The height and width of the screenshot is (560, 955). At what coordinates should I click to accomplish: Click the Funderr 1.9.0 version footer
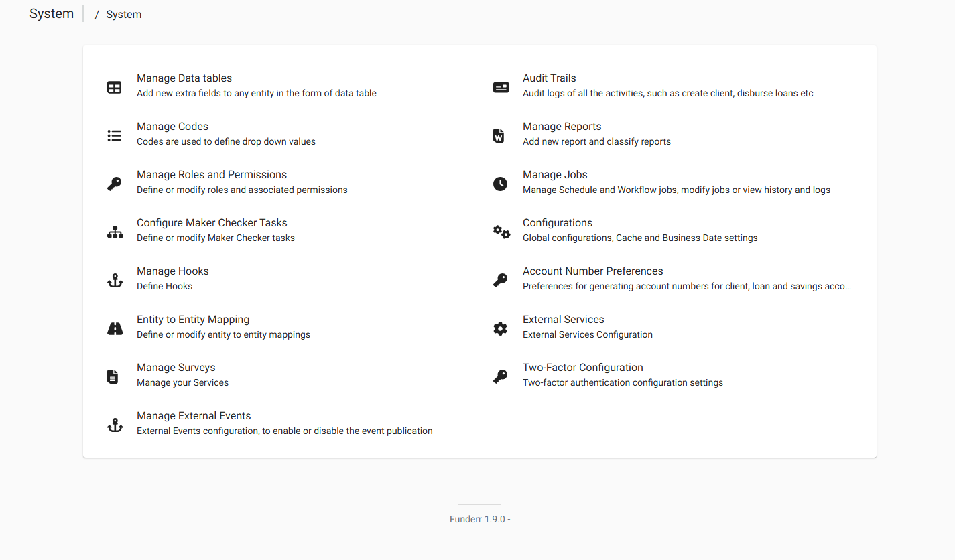coord(479,519)
